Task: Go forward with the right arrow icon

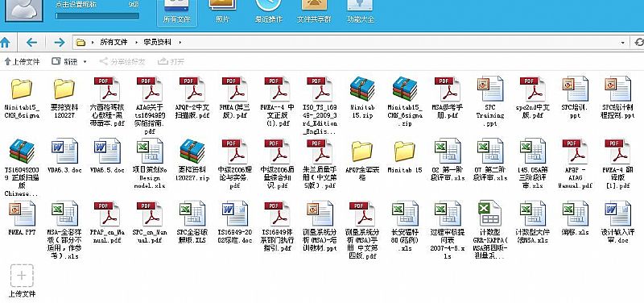Action: click(59, 42)
